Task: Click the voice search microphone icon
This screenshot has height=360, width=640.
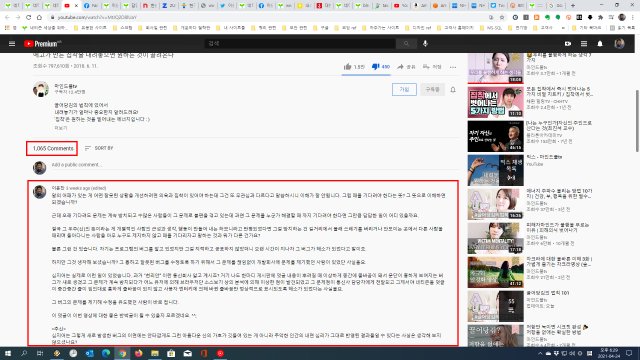Action: [425, 43]
